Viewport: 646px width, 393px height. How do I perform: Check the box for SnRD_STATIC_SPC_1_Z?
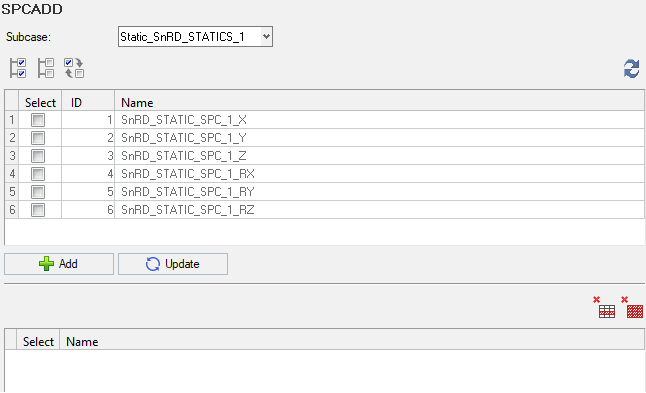(x=38, y=156)
